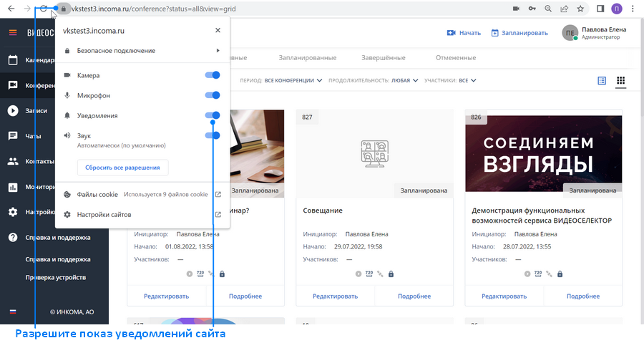
Task: Open the Проверка устройств menu item
Action: click(56, 277)
